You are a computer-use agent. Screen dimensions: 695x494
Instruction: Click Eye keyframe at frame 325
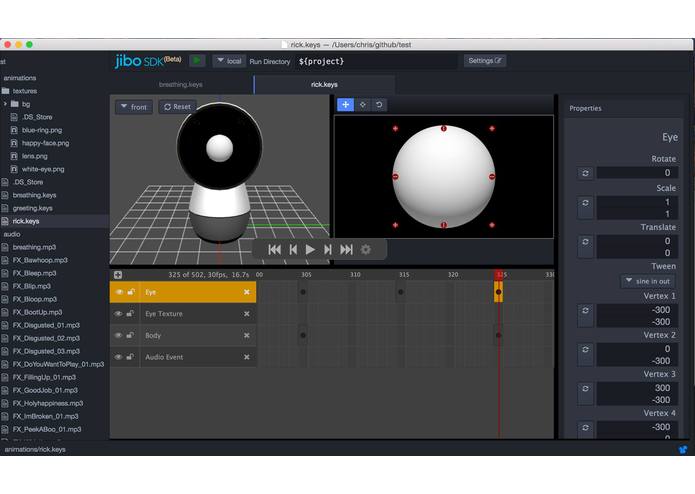[499, 292]
